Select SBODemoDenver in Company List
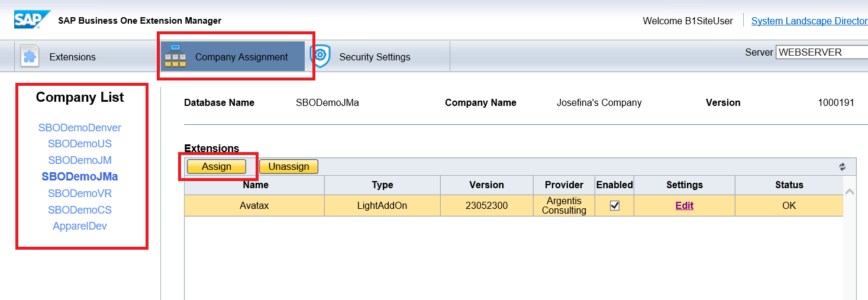This screenshot has height=300, width=868. pyautogui.click(x=80, y=127)
